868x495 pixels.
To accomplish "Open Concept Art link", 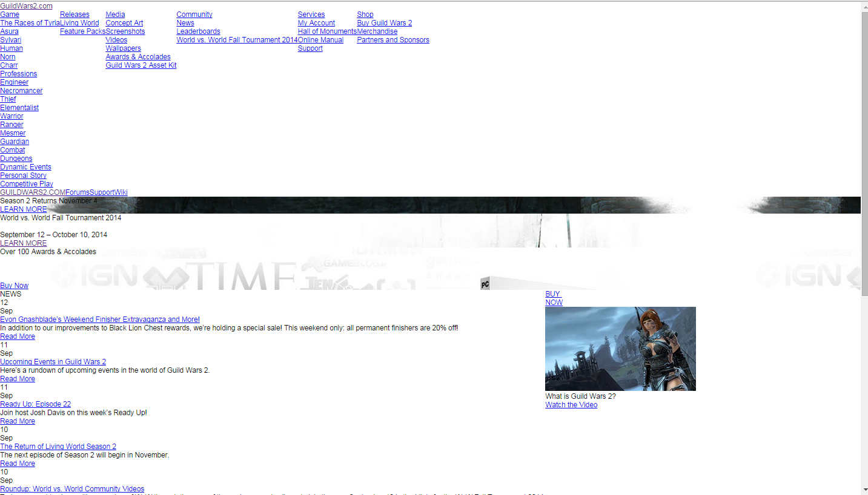I will pyautogui.click(x=124, y=23).
